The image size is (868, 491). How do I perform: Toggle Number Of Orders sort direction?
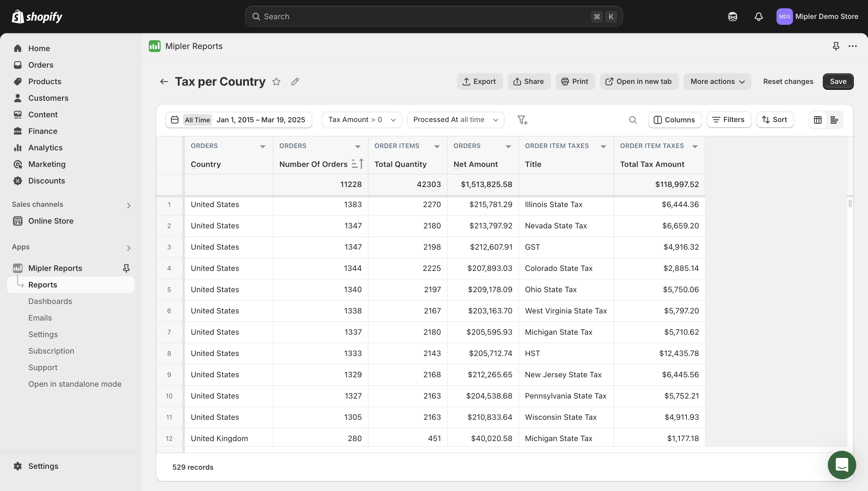pos(358,164)
